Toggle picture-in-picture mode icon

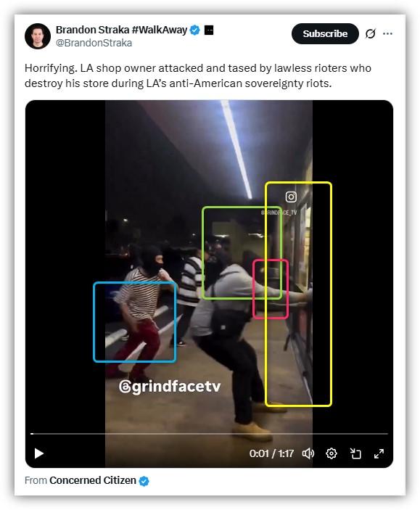click(x=355, y=453)
